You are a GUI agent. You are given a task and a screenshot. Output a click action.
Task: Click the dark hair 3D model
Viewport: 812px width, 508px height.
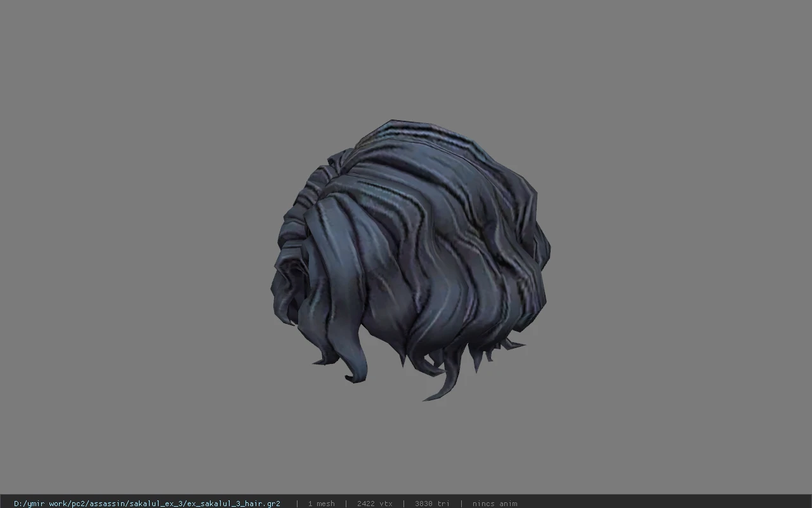point(411,259)
